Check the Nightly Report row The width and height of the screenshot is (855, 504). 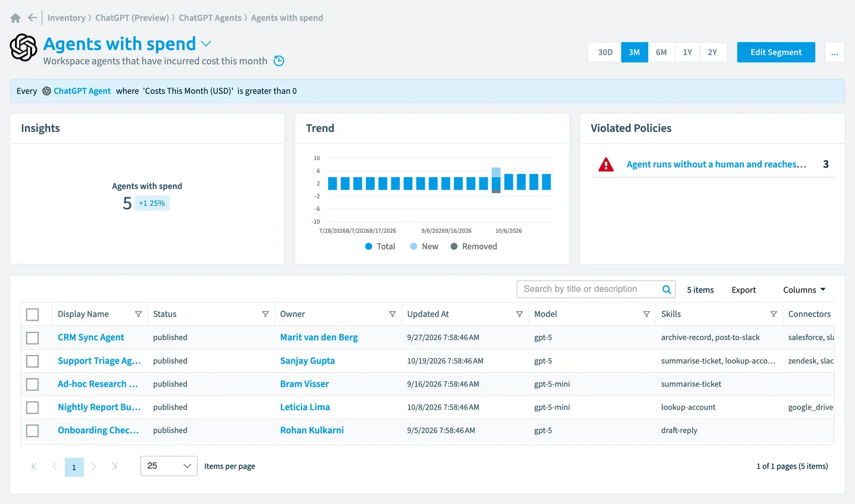(x=33, y=407)
